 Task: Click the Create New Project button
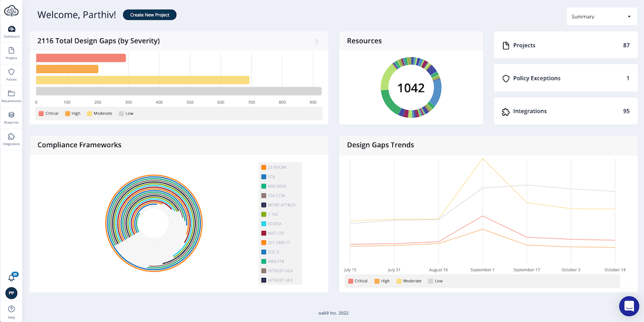(150, 15)
